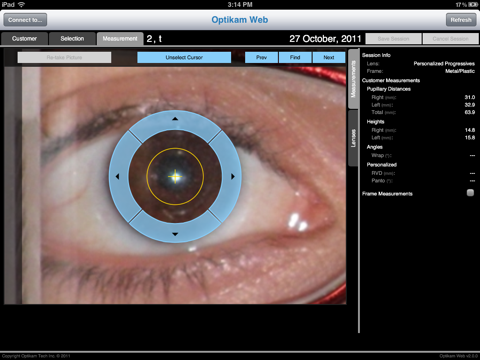
Task: Click the Personalized Progressives lens text
Action: [x=444, y=64]
